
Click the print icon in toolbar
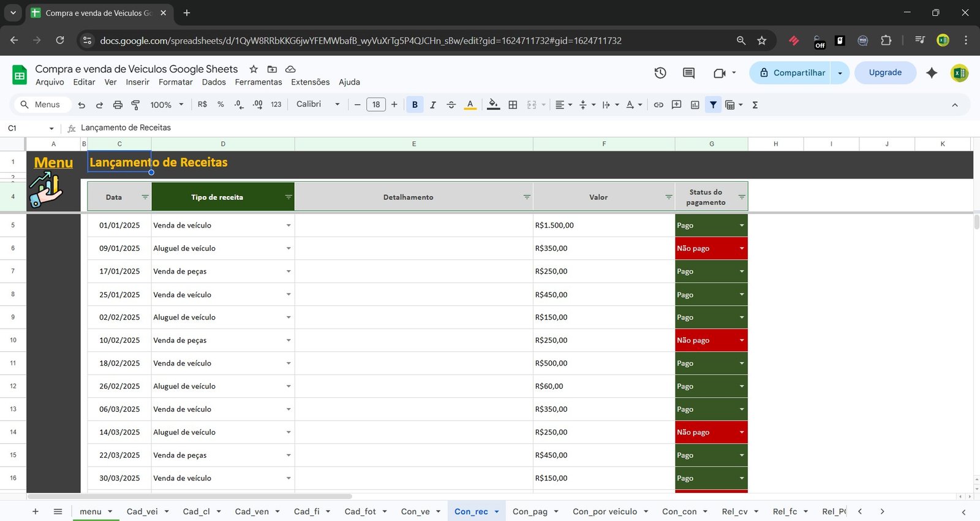click(118, 105)
